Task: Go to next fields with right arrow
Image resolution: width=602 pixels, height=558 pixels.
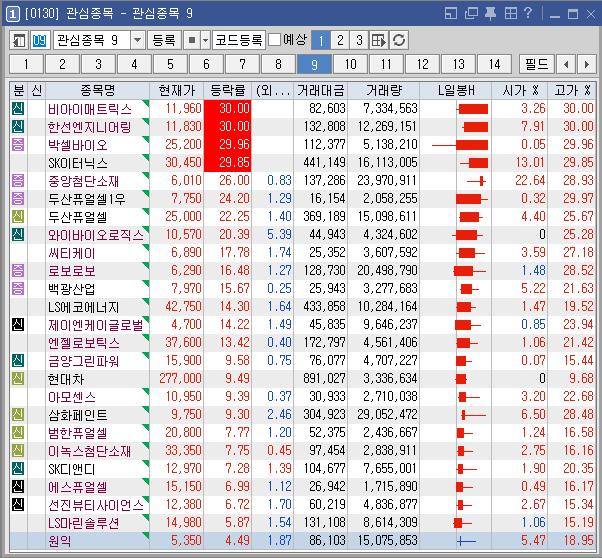Action: pyautogui.click(x=586, y=64)
